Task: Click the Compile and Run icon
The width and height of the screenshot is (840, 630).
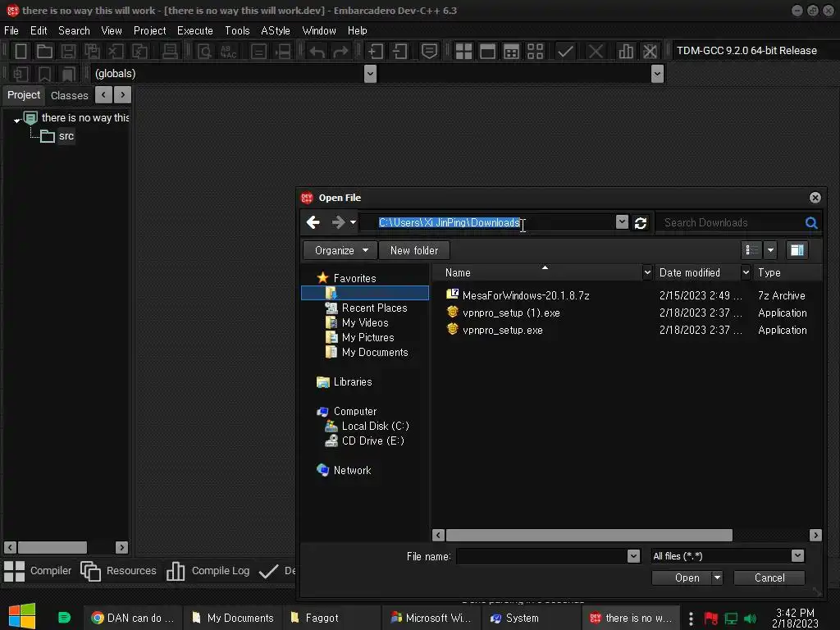Action: tap(512, 52)
